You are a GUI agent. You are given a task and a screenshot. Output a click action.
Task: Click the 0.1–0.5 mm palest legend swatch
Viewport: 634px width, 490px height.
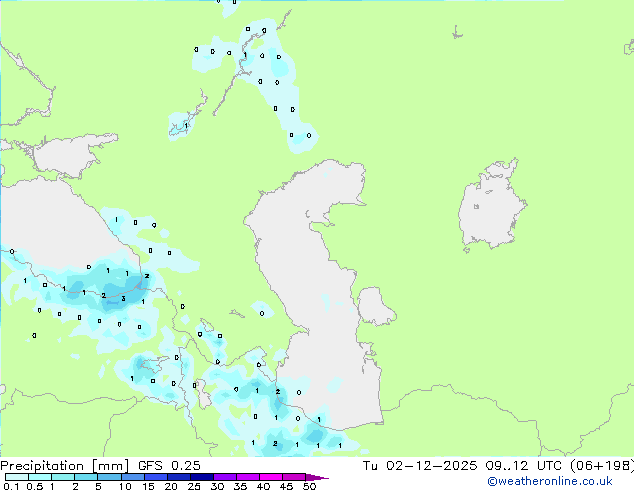point(17,477)
